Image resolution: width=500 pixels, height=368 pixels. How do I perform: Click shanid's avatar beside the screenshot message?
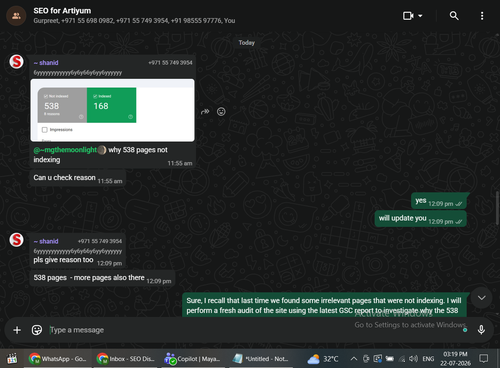(16, 62)
